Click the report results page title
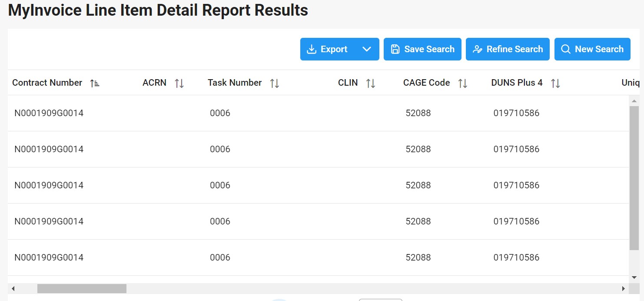 158,10
